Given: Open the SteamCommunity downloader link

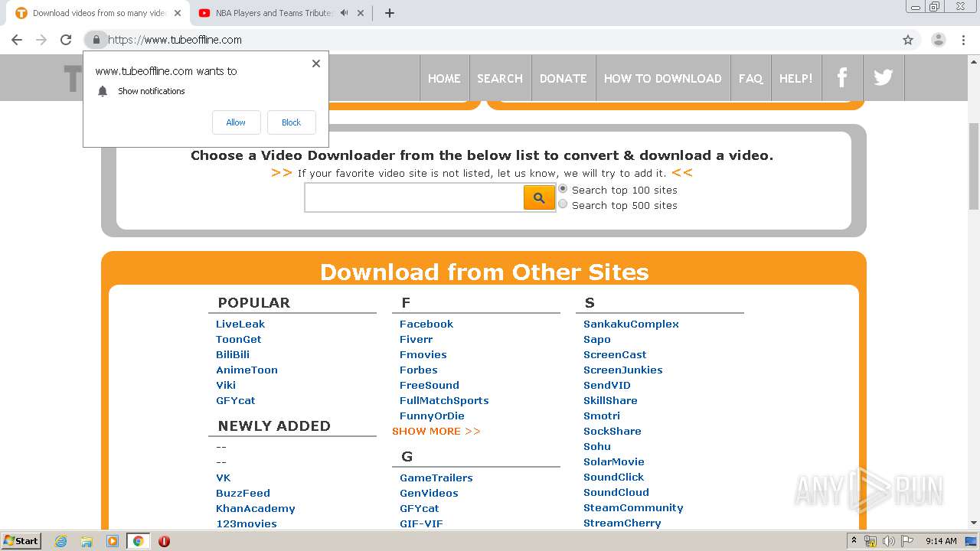Looking at the screenshot, I should point(634,507).
